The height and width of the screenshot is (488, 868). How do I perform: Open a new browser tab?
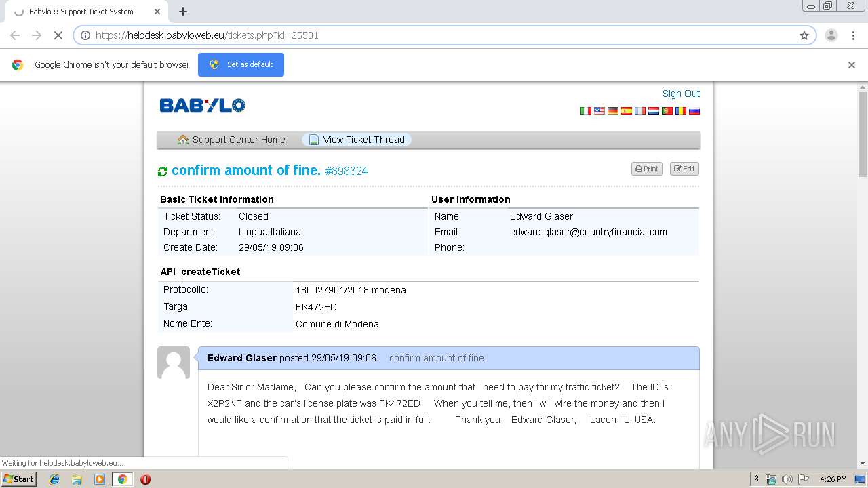(183, 12)
